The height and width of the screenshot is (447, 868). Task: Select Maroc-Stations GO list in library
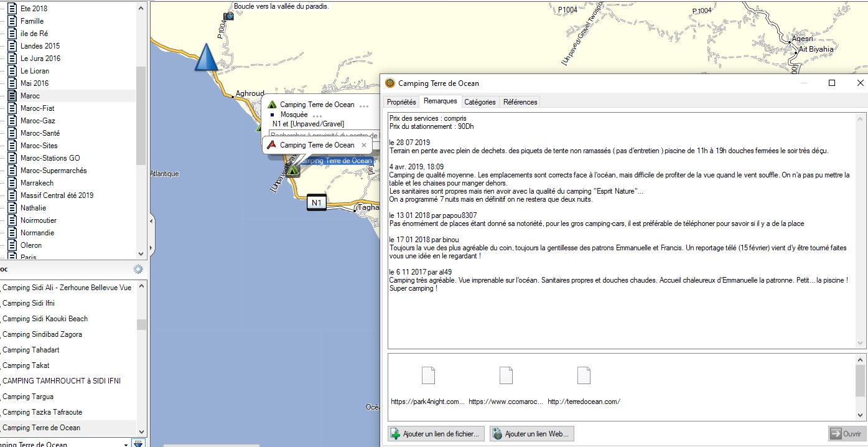pos(50,158)
